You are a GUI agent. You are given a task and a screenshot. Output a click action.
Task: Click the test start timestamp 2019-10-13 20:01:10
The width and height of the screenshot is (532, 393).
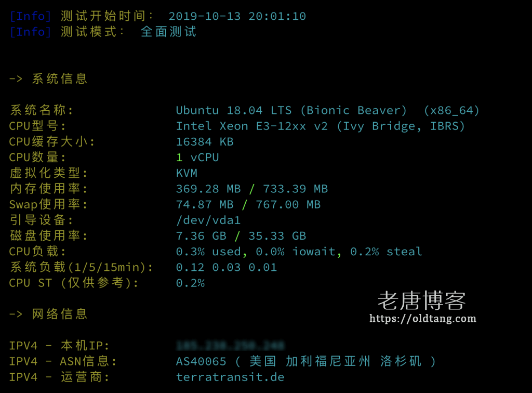[237, 16]
